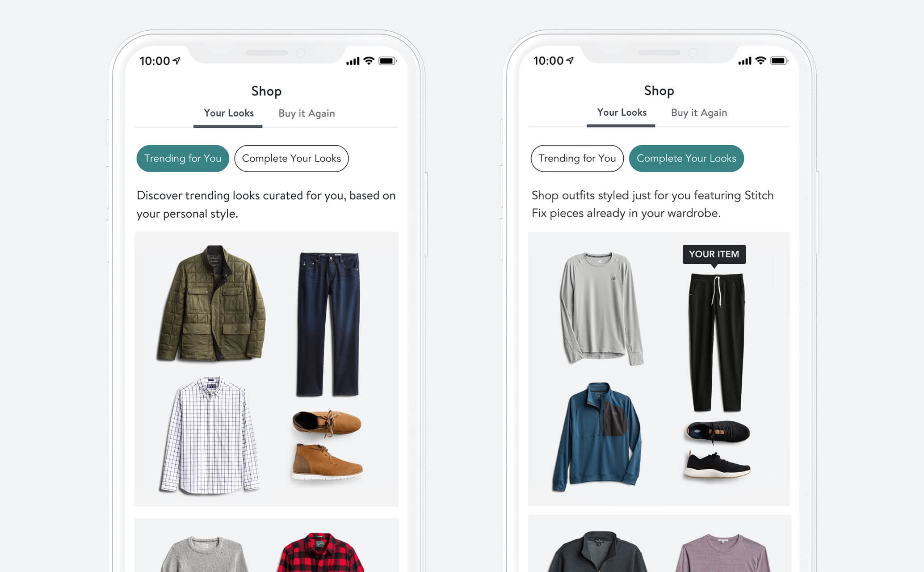Viewport: 924px width, 572px height.
Task: Select the 'Trending for You' filter button
Action: tap(184, 158)
